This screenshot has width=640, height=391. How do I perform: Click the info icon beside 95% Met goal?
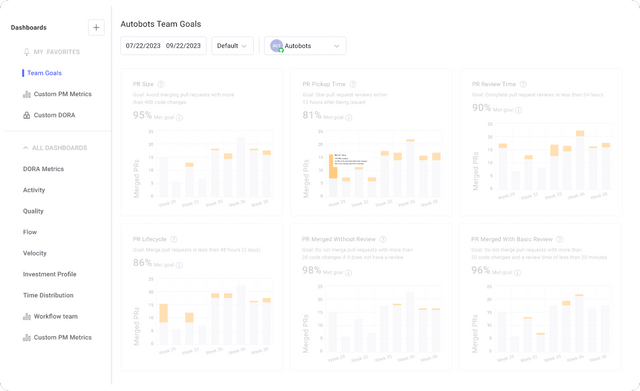(179, 118)
